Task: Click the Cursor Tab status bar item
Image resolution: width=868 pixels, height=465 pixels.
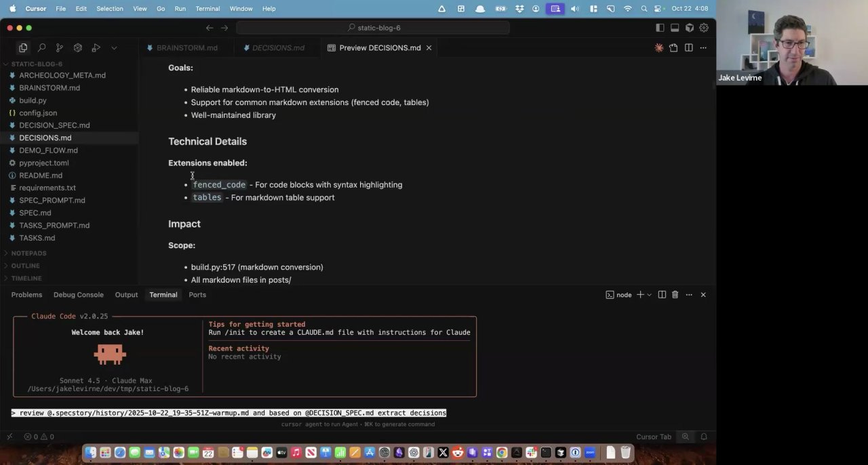Action: tap(654, 437)
